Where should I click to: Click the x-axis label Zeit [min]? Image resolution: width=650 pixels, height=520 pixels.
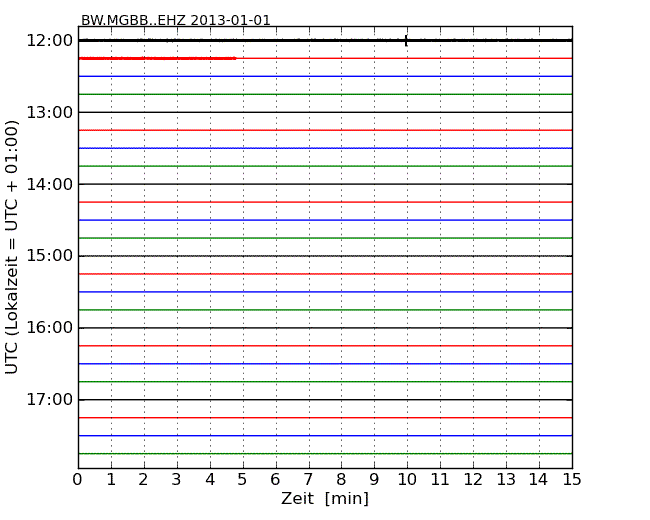pos(325,498)
